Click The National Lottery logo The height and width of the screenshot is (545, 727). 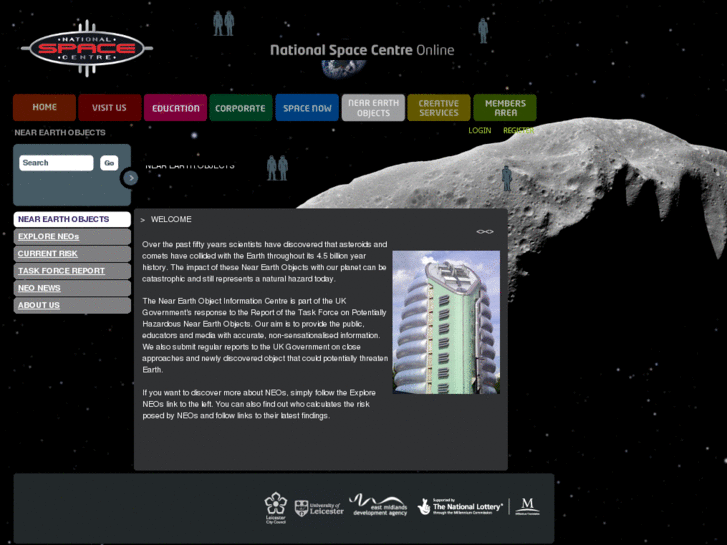click(460, 507)
